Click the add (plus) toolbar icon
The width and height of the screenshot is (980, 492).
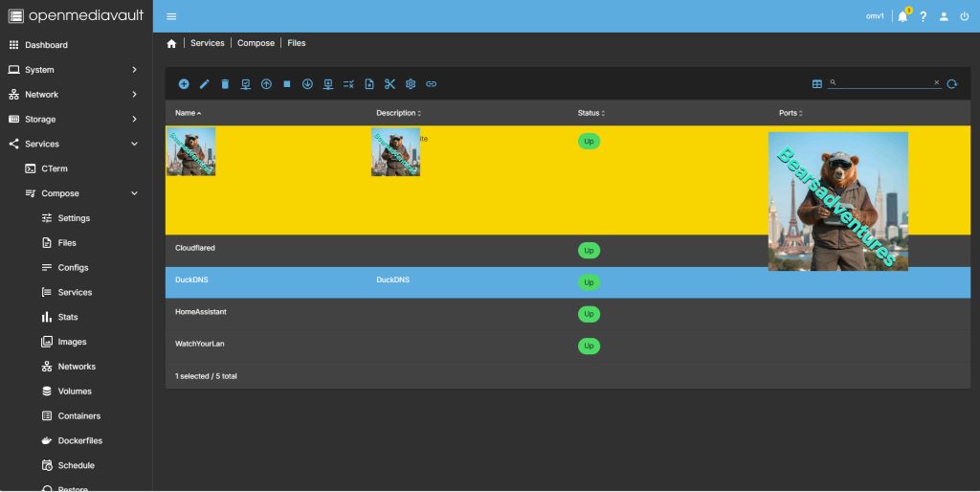(x=184, y=84)
